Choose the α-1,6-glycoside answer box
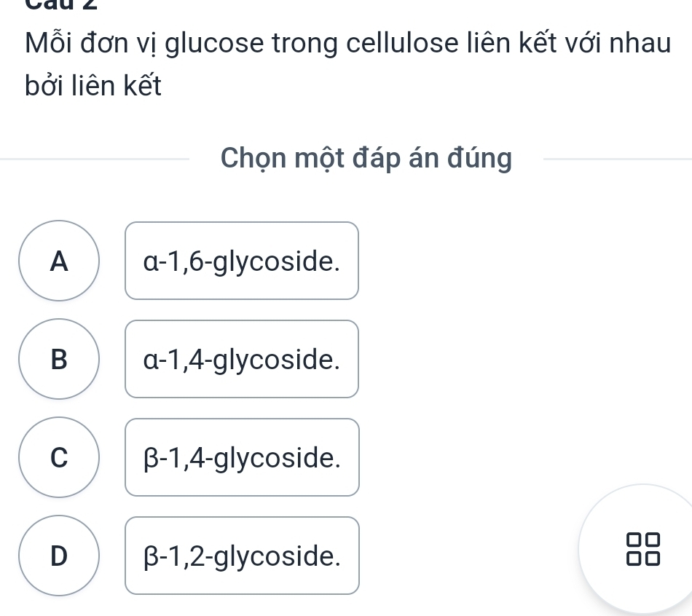 [242, 261]
